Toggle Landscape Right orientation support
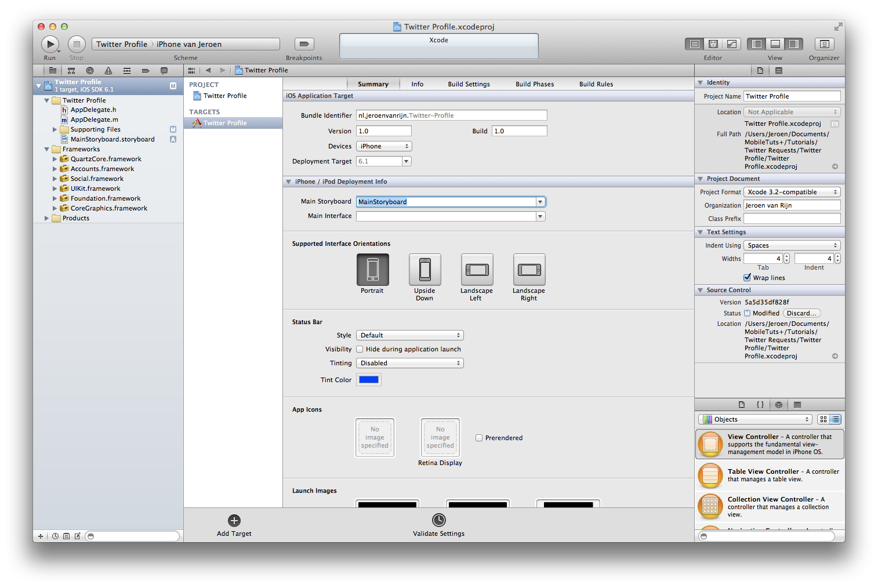The width and height of the screenshot is (878, 588). tap(529, 270)
